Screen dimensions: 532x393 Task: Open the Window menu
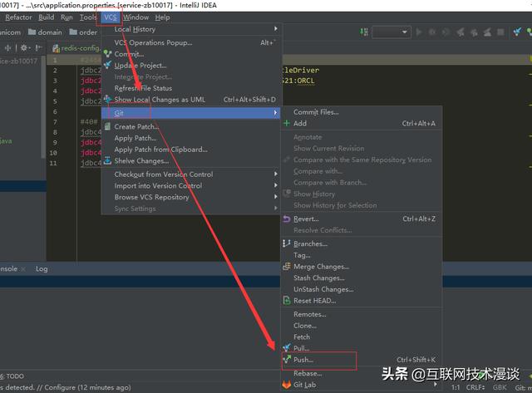tap(135, 17)
